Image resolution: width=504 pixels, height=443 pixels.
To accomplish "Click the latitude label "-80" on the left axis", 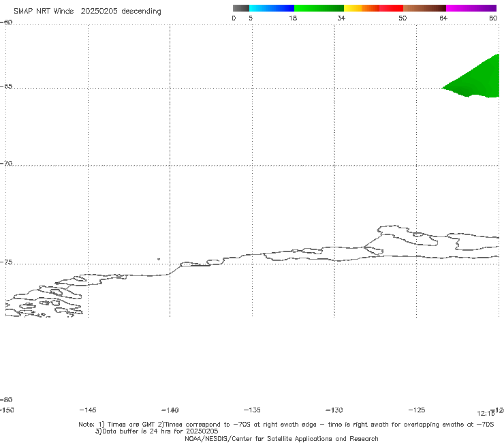I will pos(6,399).
